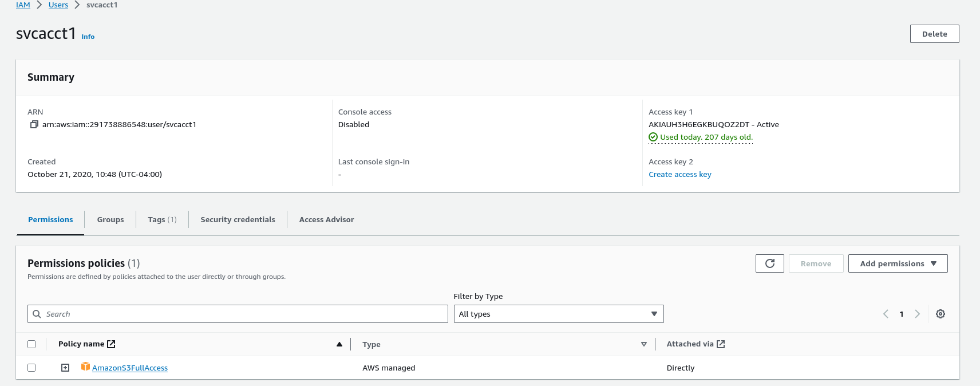The width and height of the screenshot is (980, 386).
Task: Click the Attached via external link icon
Action: coord(721,344)
